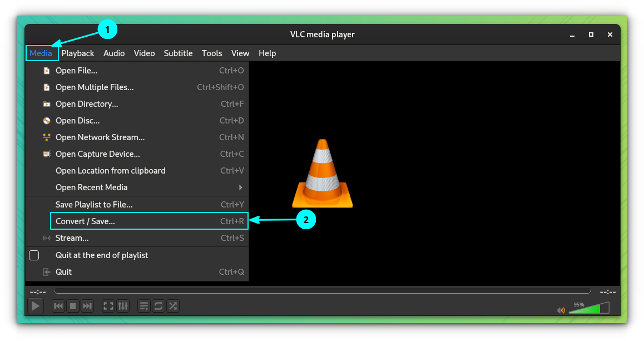Skip to next media
This screenshot has width=644, height=341.
tap(87, 305)
